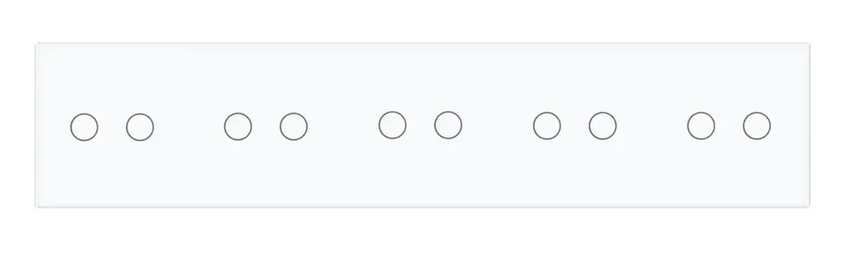The width and height of the screenshot is (868, 267).
Task: Tap the seventh circle from the left
Action: [547, 125]
